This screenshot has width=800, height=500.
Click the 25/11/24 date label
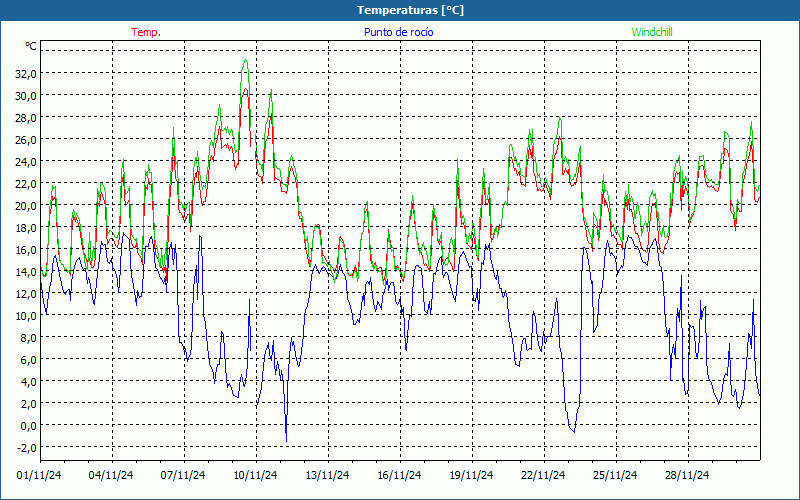click(615, 476)
